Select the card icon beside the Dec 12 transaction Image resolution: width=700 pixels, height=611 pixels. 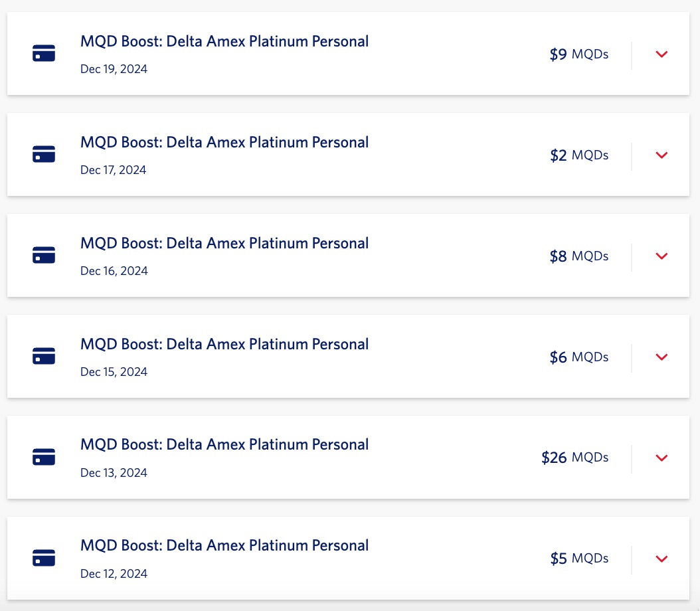click(x=44, y=558)
